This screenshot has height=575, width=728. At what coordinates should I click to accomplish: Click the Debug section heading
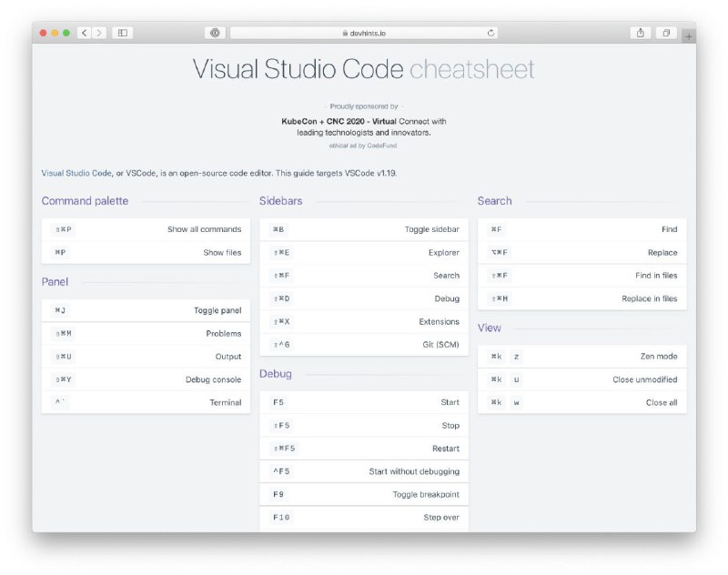276,374
